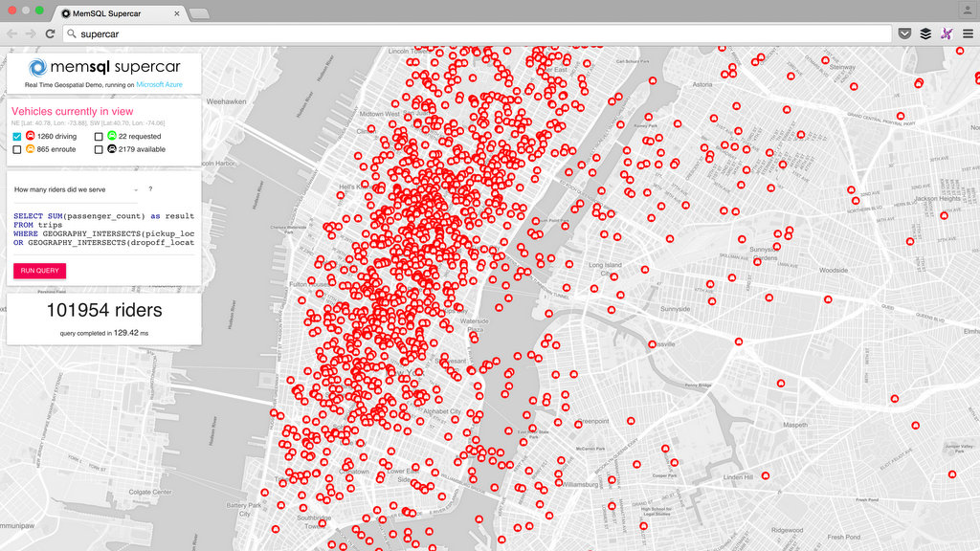Reload the page with refresh icon
Viewport: 980px width, 551px height.
pyautogui.click(x=50, y=33)
